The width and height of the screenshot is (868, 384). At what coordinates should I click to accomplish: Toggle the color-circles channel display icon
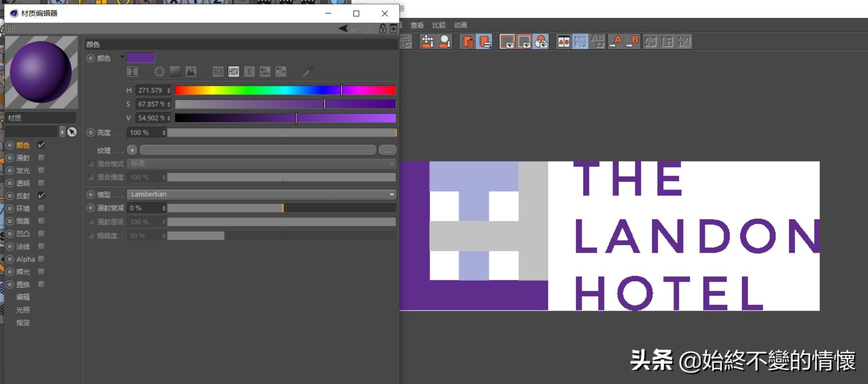(x=541, y=41)
